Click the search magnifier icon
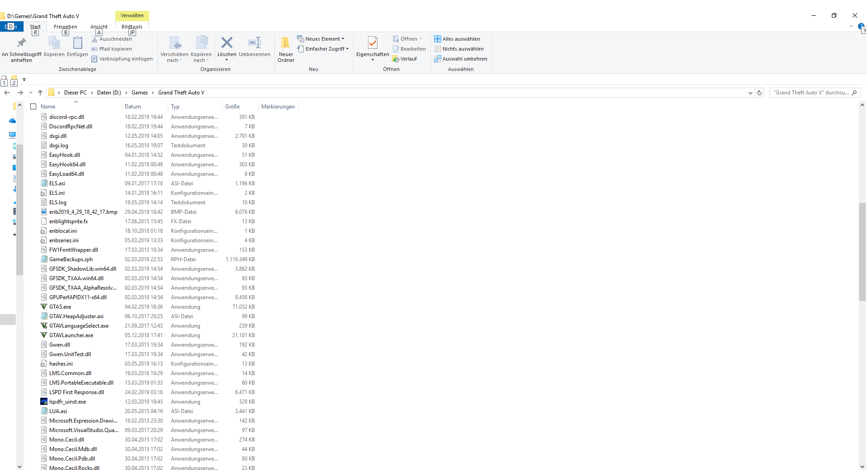 click(x=854, y=93)
